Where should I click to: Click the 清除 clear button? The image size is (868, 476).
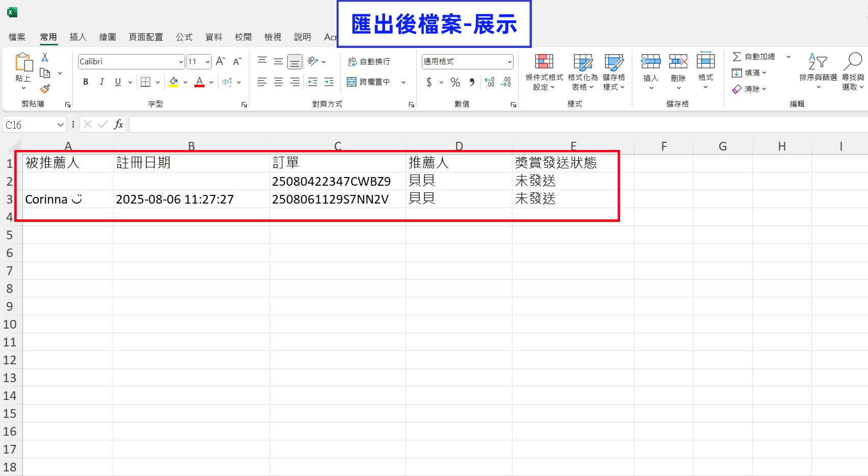pos(749,89)
